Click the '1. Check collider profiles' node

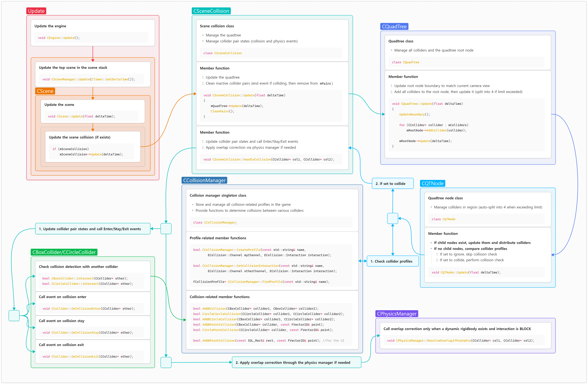click(x=393, y=261)
